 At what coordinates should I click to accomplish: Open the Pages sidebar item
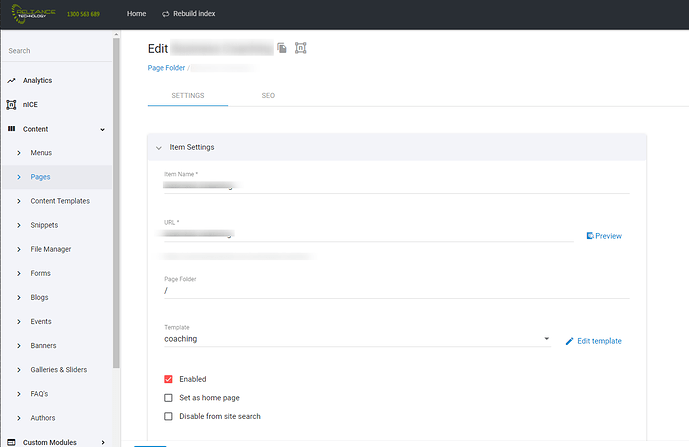pos(40,177)
